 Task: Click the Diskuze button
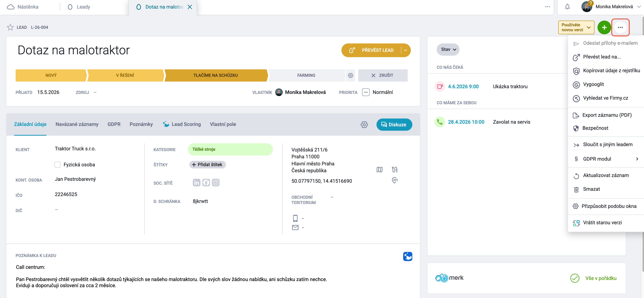pyautogui.click(x=394, y=124)
